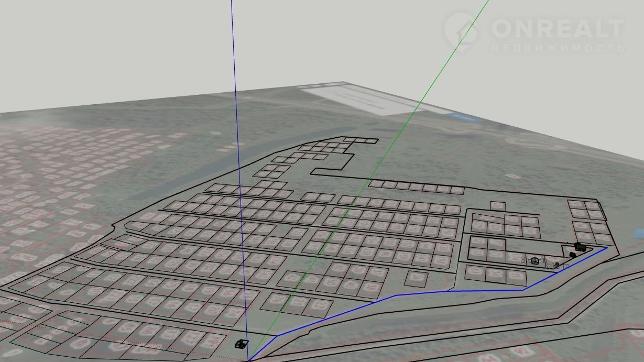This screenshot has height=362, width=644.
Task: Click the НЕДВИЖИМОСТЬ subtitle in watermark
Action: [558, 48]
